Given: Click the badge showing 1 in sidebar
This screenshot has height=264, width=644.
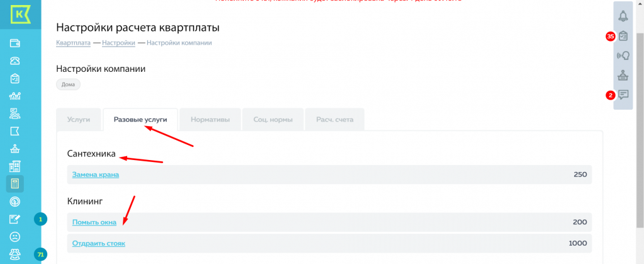Looking at the screenshot, I should 41,220.
